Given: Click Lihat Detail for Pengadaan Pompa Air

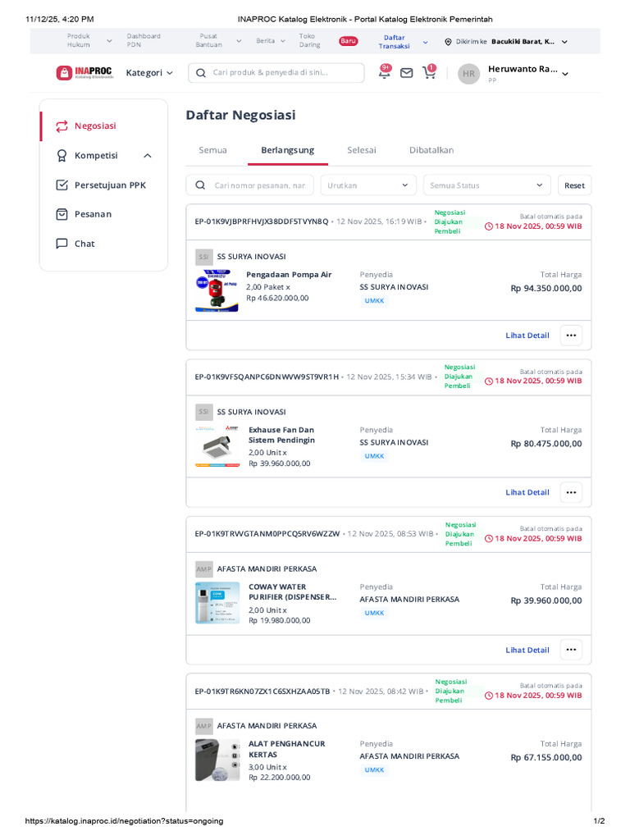Looking at the screenshot, I should tap(527, 336).
